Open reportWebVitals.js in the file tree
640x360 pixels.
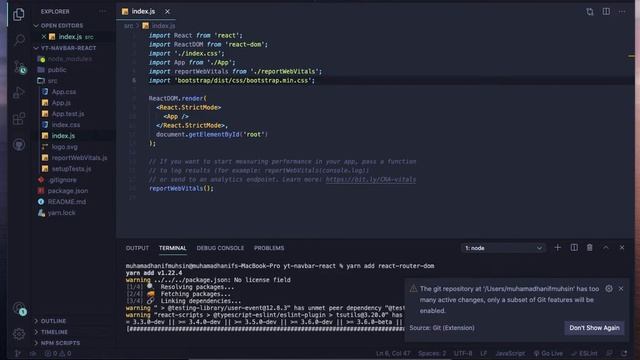coord(79,158)
